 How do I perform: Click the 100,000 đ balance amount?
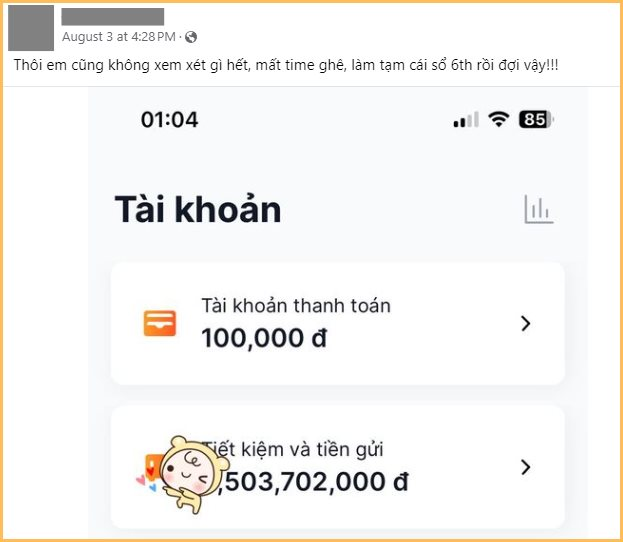coord(264,338)
